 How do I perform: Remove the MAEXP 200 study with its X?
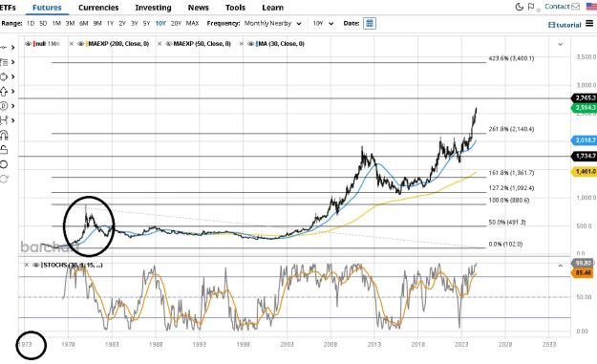click(72, 44)
